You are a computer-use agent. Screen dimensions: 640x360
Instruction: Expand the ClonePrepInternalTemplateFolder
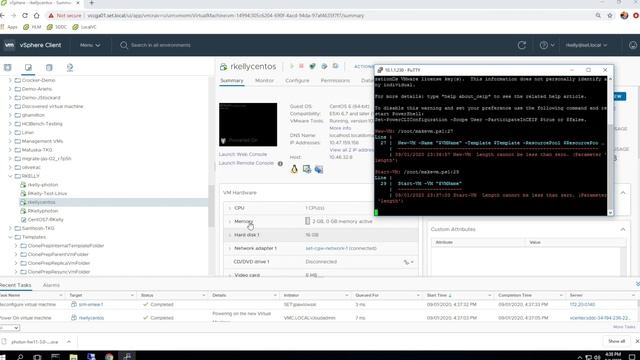coord(16,246)
